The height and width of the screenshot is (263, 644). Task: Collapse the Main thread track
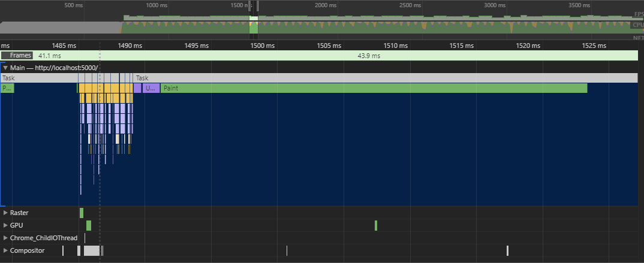tap(5, 68)
